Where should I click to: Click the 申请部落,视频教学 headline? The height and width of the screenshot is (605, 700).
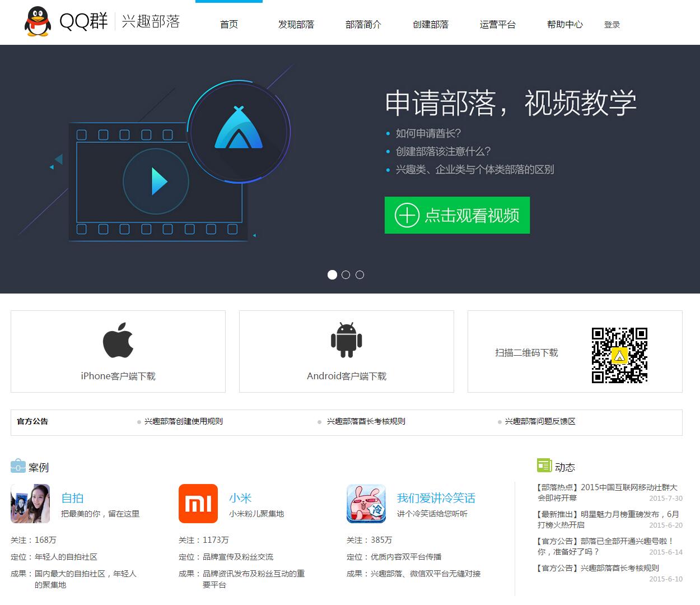(511, 103)
